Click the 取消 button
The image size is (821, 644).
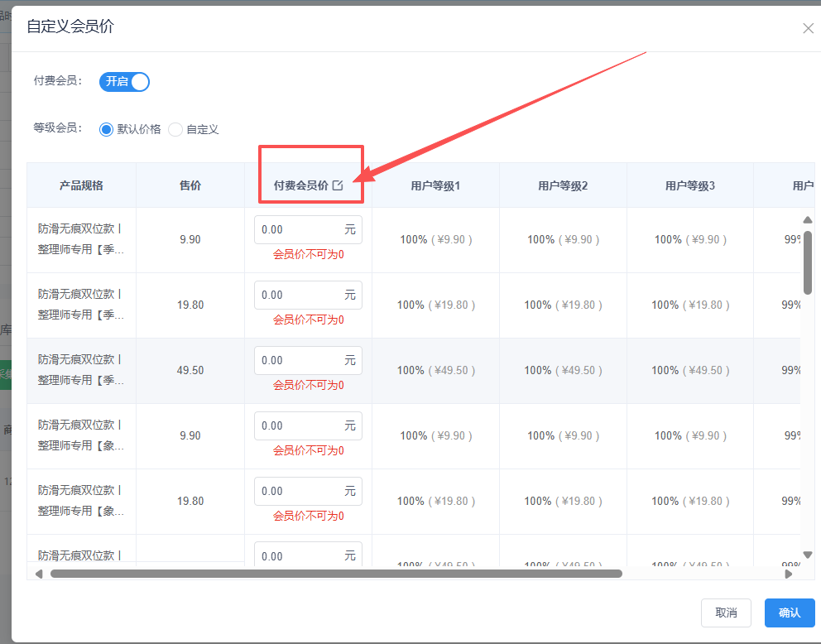(726, 613)
